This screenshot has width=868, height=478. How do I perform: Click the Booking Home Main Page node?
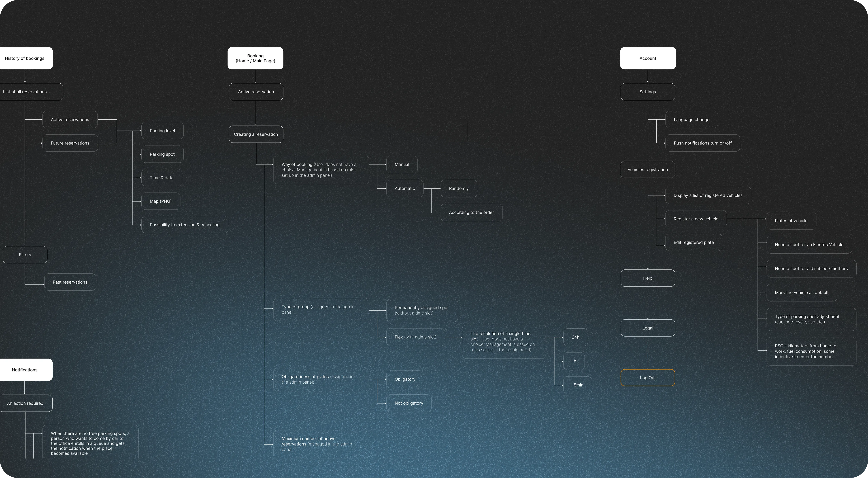[x=255, y=58]
